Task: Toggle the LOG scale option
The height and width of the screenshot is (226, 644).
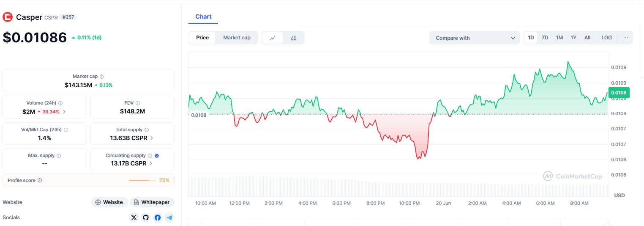Action: coord(606,38)
